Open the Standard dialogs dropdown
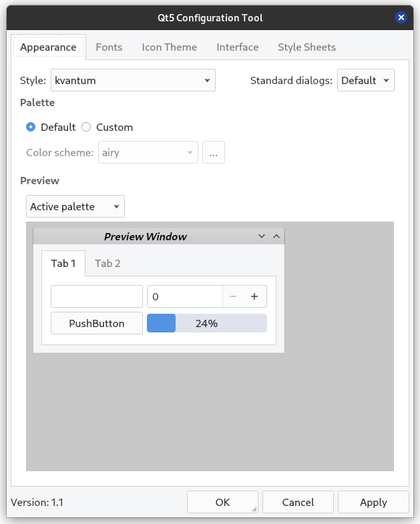420x524 pixels. [x=365, y=81]
